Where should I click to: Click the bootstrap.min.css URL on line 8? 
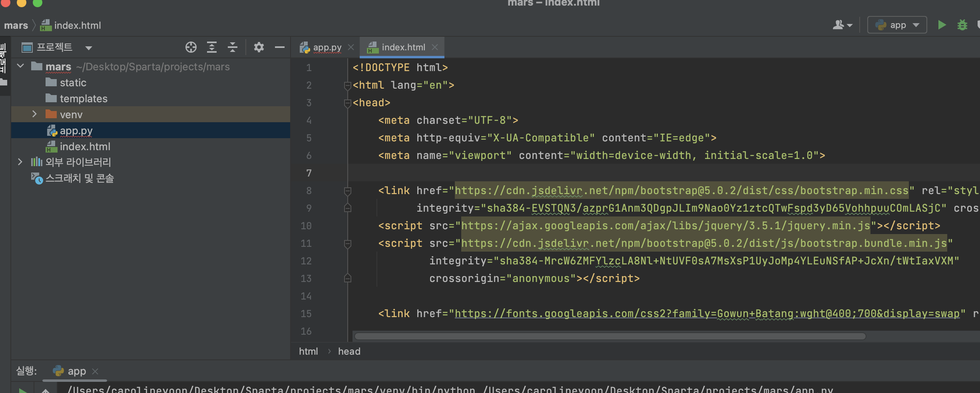(681, 191)
